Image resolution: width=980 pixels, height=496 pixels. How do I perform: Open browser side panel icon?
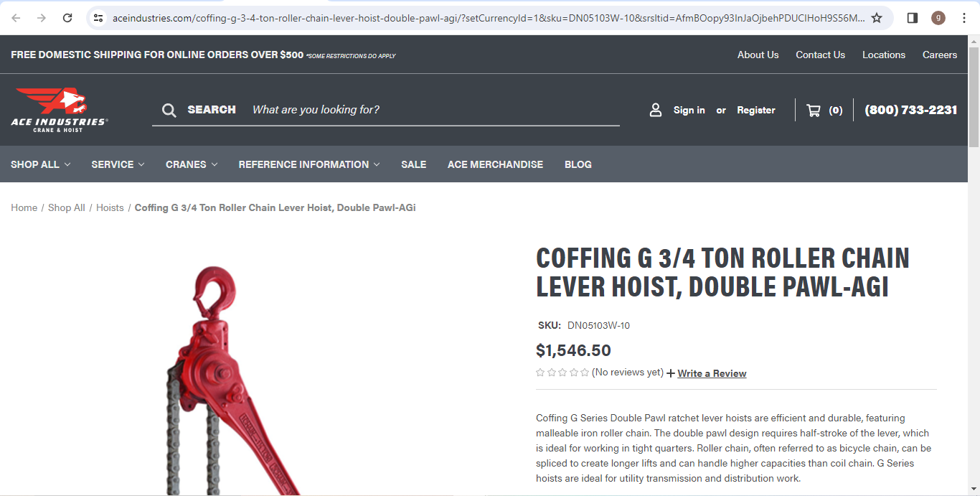point(913,18)
